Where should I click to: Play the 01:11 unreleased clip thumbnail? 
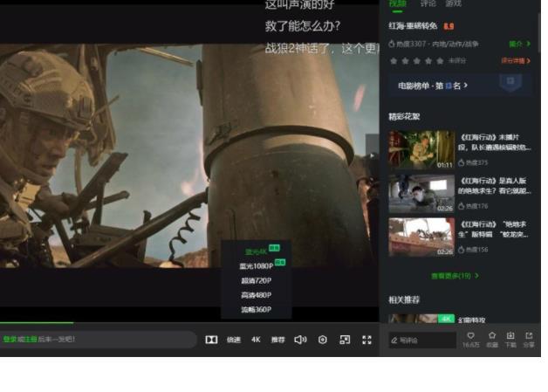tap(421, 149)
